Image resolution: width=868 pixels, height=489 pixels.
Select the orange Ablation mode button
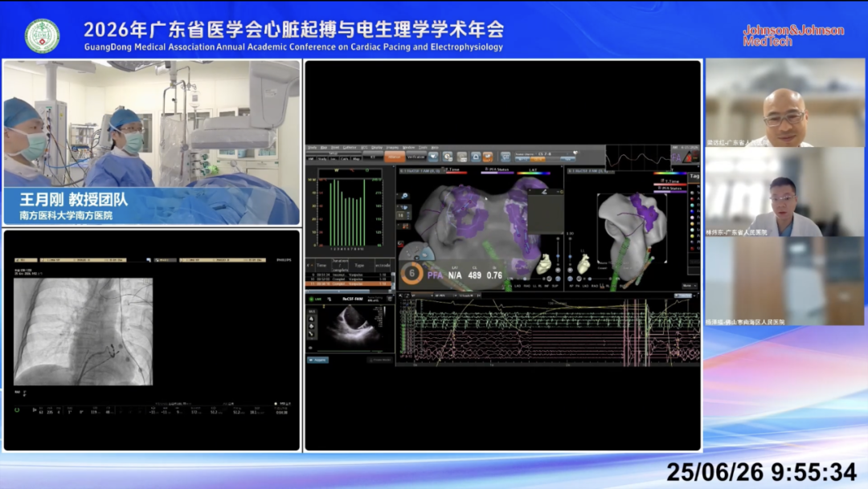tap(395, 157)
